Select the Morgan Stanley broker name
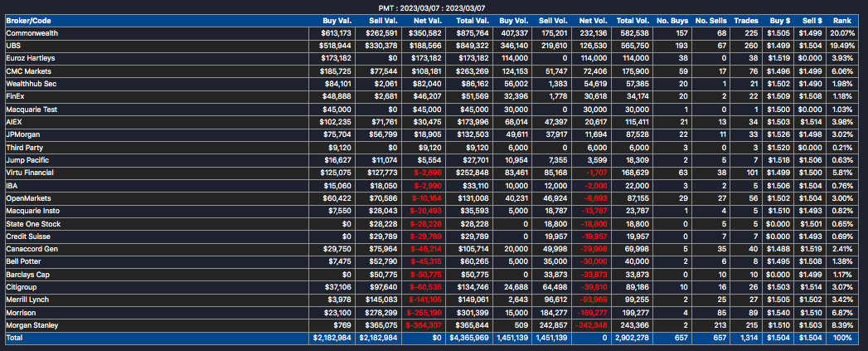Screen dimensions: 868x351 point(32,325)
